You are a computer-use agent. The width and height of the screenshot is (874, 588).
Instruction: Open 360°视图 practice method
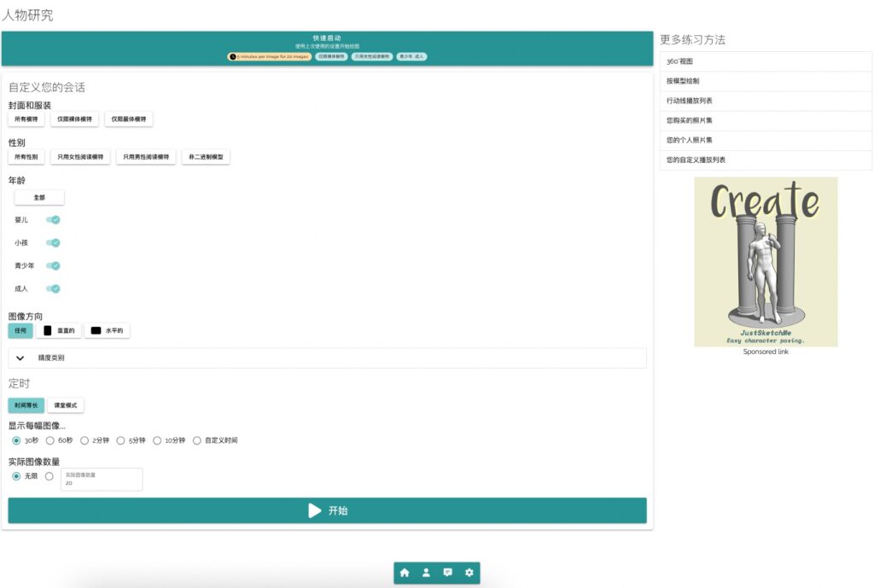coord(766,61)
